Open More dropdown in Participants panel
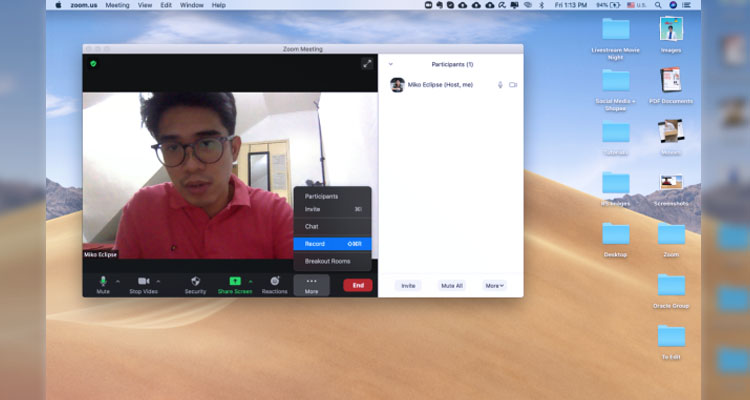 click(495, 286)
